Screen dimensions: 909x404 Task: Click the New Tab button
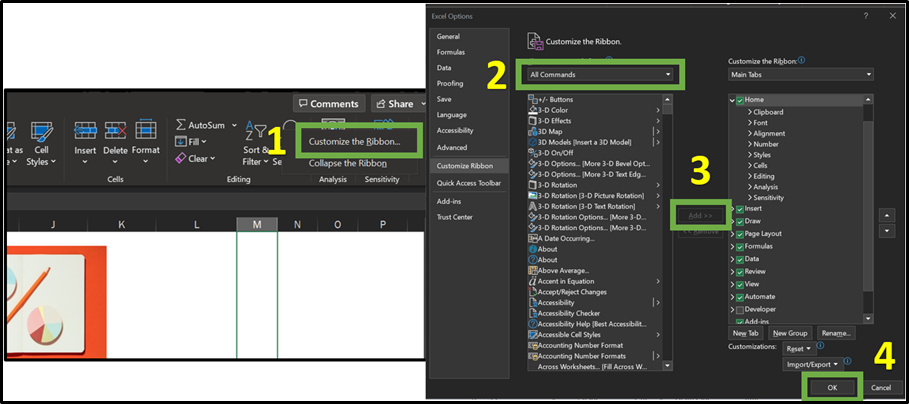[x=746, y=333]
